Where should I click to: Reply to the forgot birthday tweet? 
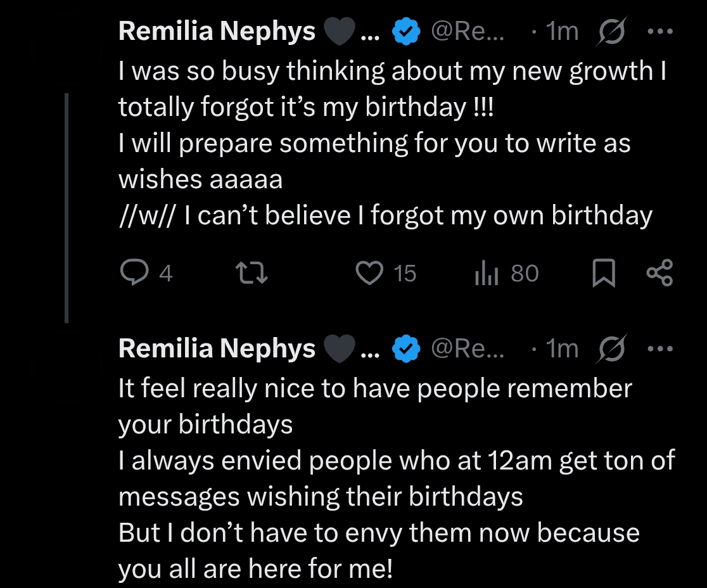coord(133,273)
